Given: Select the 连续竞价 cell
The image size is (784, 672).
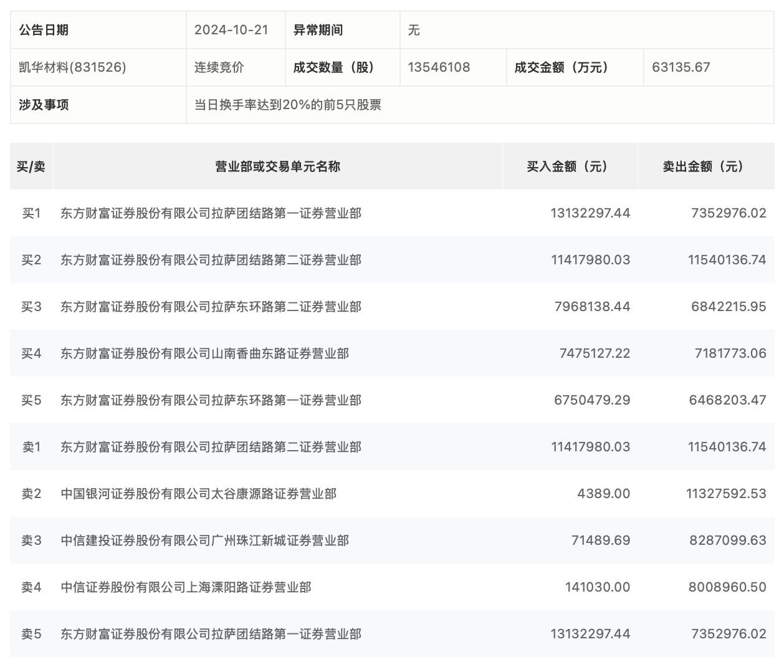Looking at the screenshot, I should tap(219, 67).
